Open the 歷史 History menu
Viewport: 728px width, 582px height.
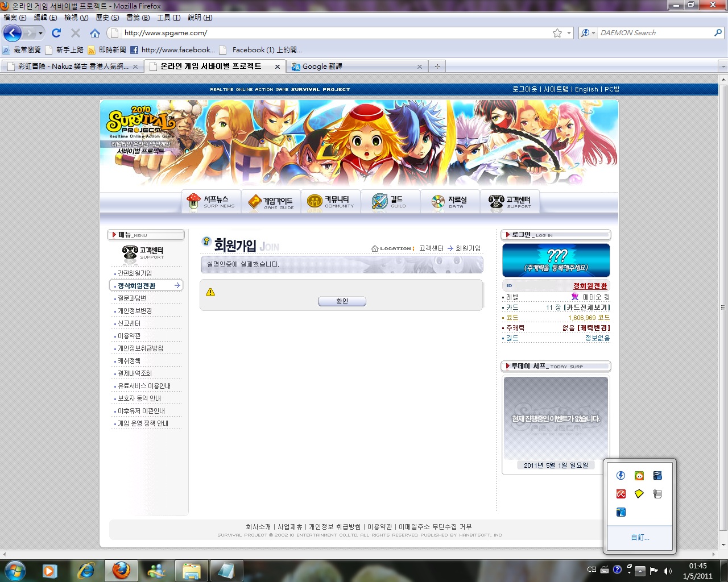point(107,18)
